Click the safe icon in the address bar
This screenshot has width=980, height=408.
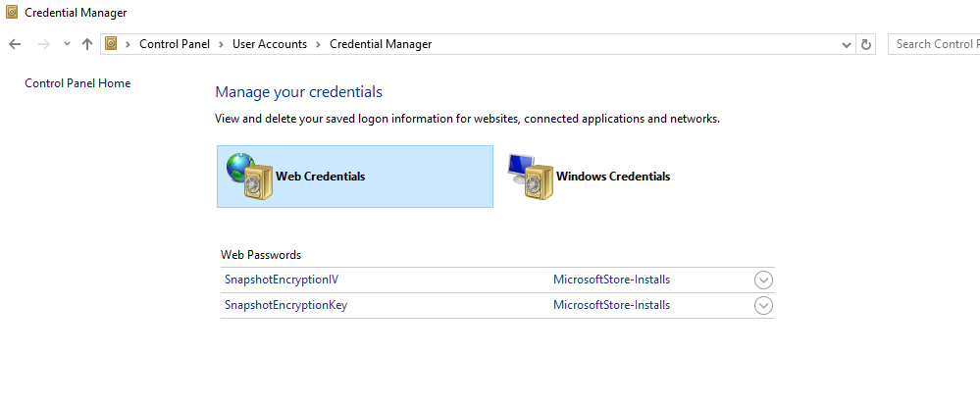[x=112, y=44]
